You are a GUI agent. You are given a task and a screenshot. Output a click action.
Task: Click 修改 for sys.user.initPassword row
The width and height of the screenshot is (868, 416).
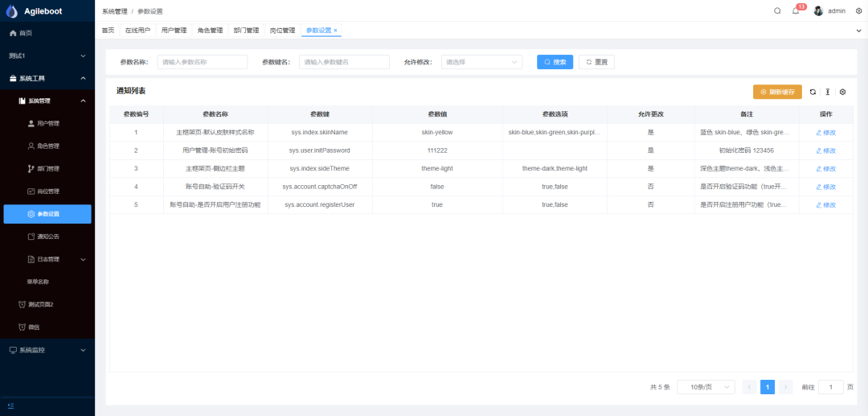point(825,150)
